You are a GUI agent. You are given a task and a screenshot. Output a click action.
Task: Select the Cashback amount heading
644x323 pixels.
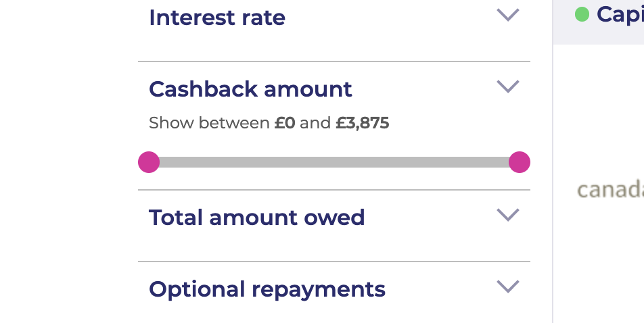[250, 89]
